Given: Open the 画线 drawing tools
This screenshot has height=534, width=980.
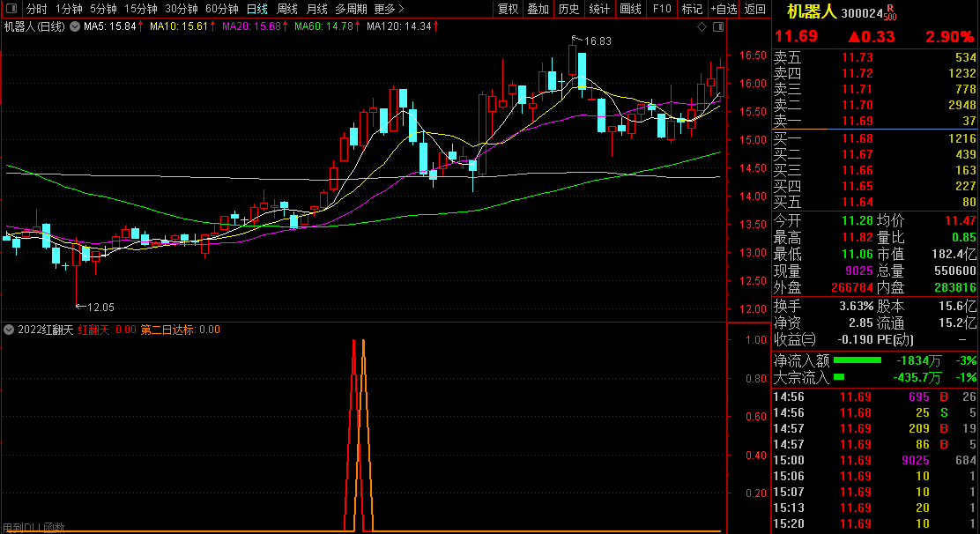Looking at the screenshot, I should point(630,9).
